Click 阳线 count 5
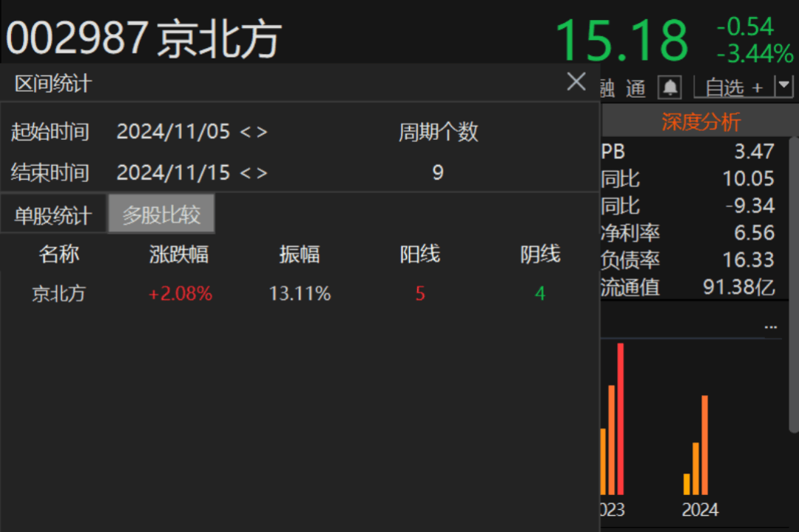The width and height of the screenshot is (799, 532). tap(420, 294)
